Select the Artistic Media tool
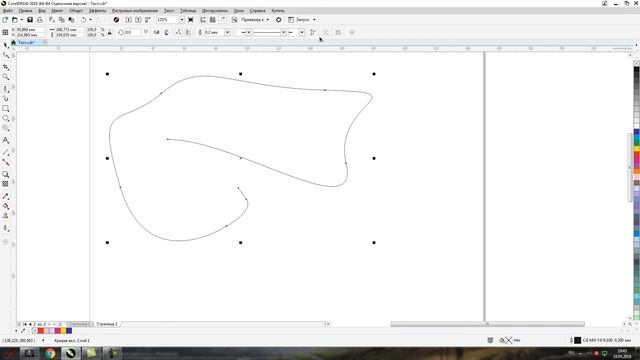 [x=6, y=98]
